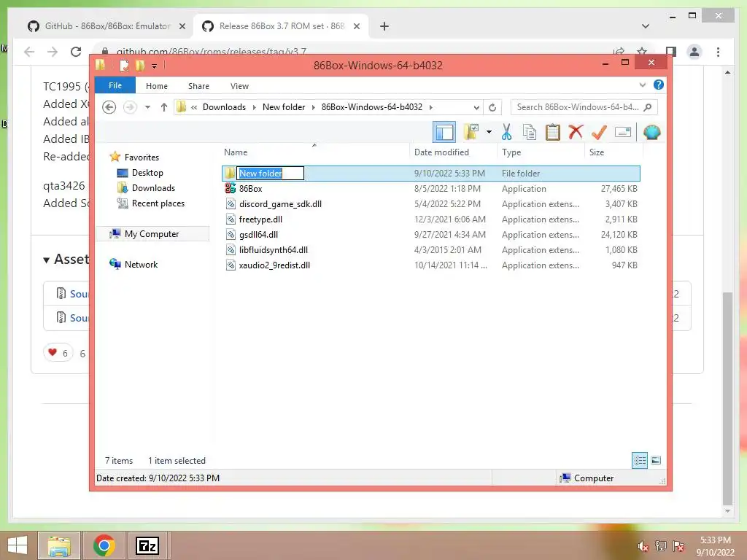Open address bar history dropdown
Screen dimensions: 747x560
point(476,107)
